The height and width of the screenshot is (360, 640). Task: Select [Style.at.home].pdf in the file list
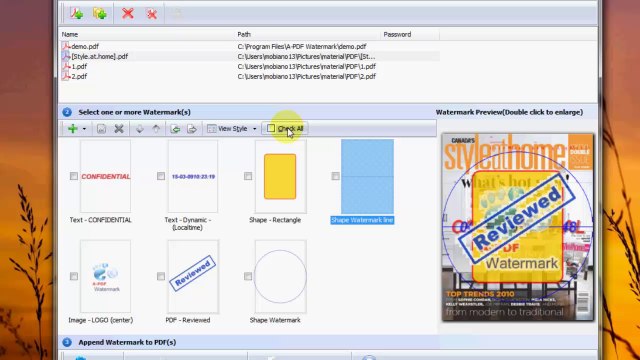(x=100, y=56)
